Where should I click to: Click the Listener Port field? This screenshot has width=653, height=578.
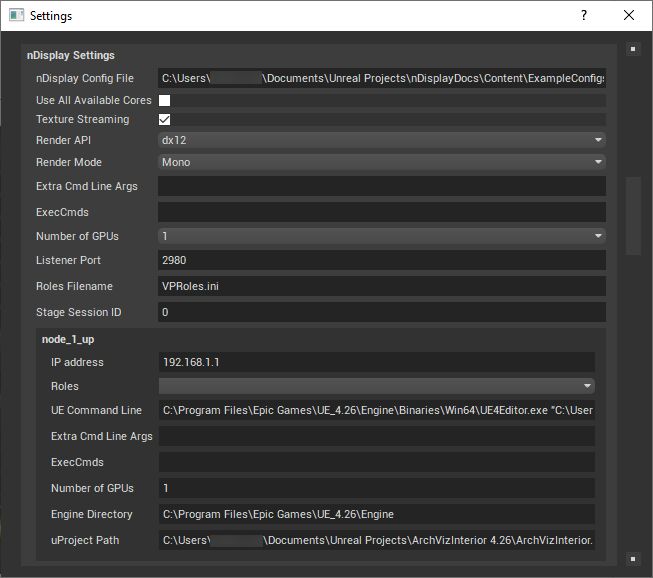tap(381, 260)
